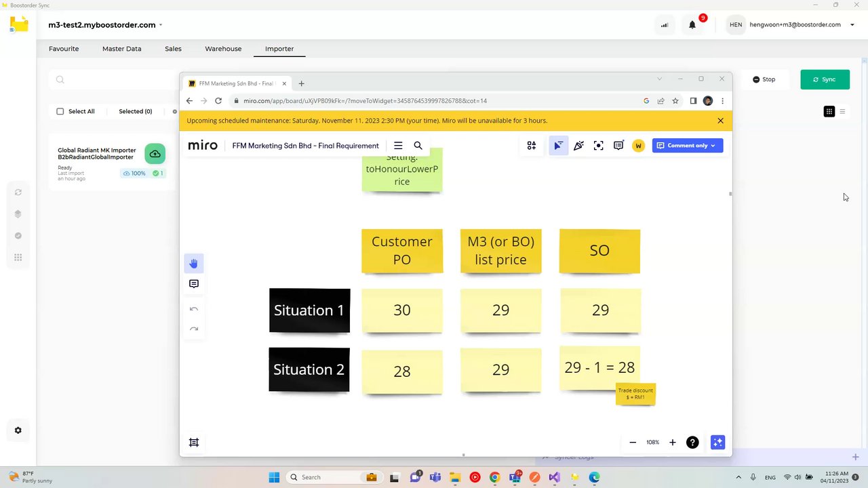Select the '29 - 1 = 28' sticky note
Screen dimensions: 868x488
click(600, 368)
